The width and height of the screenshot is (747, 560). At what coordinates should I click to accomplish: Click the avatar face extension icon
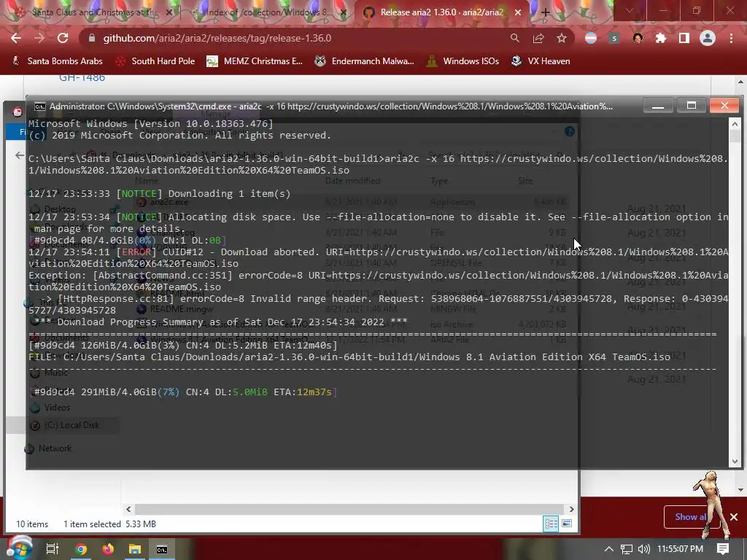638,38
